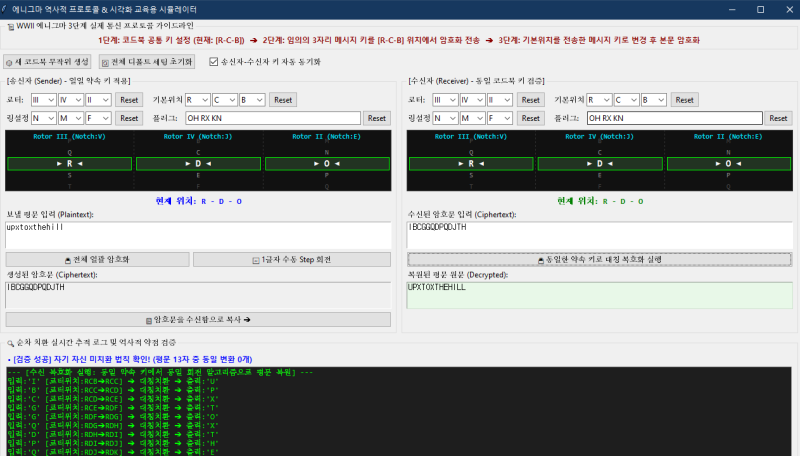Screen dimensions: 800x456
Task: Reset the sender base position
Action: 283,100
